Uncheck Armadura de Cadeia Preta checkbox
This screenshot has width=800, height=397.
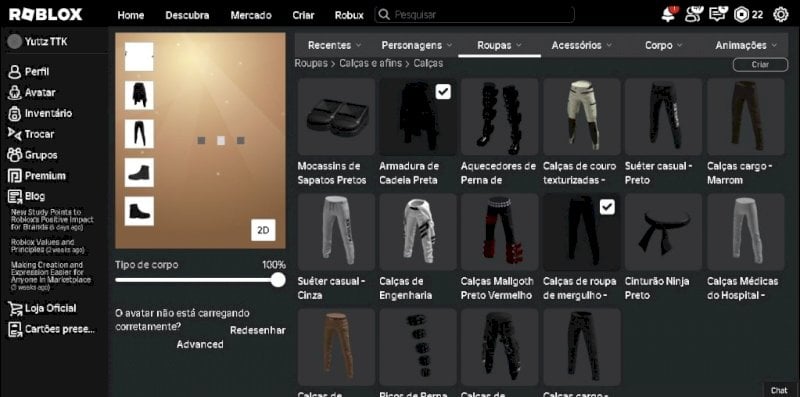tap(443, 92)
